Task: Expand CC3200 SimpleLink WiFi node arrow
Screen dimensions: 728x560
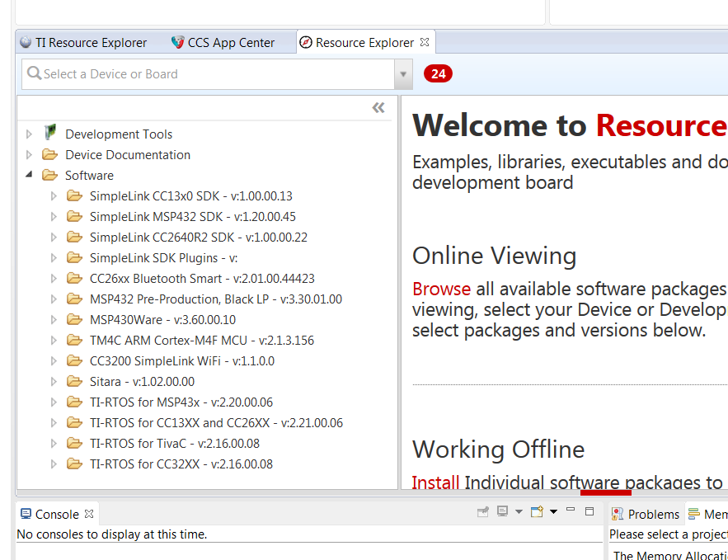Action: pos(54,360)
